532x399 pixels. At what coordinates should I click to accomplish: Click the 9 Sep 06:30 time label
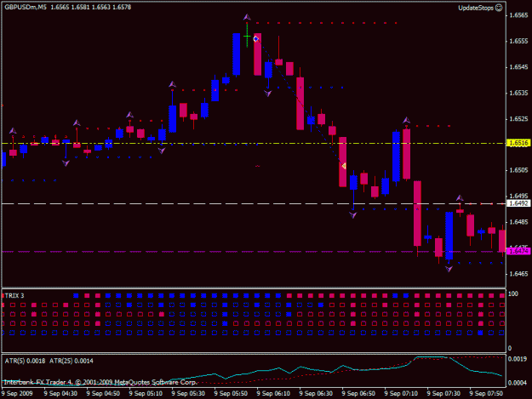tap(316, 394)
